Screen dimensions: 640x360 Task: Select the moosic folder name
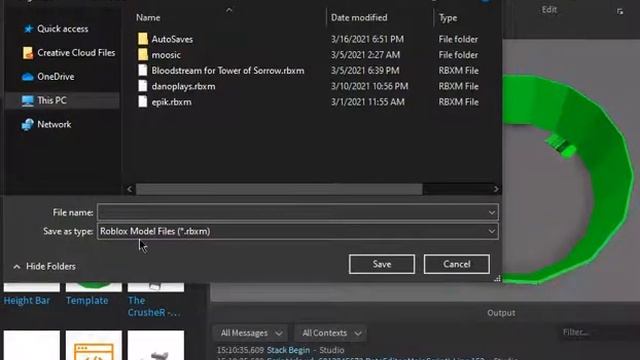166,55
